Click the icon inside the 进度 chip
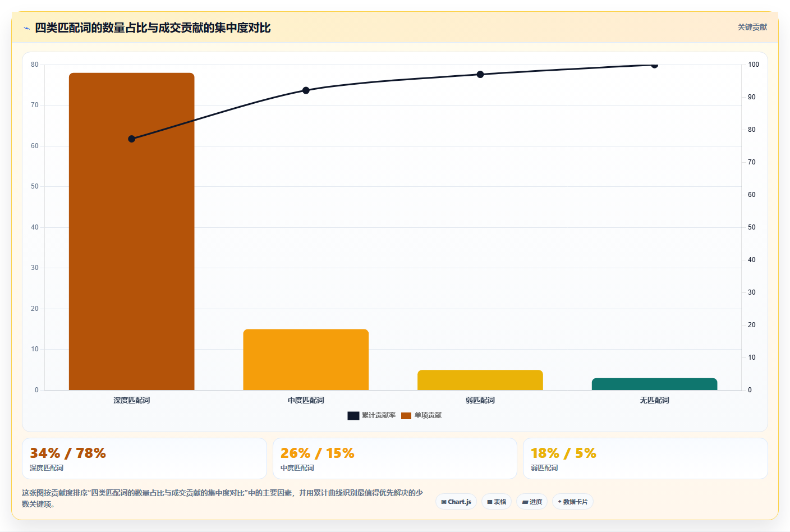The height and width of the screenshot is (532, 790). coord(525,502)
